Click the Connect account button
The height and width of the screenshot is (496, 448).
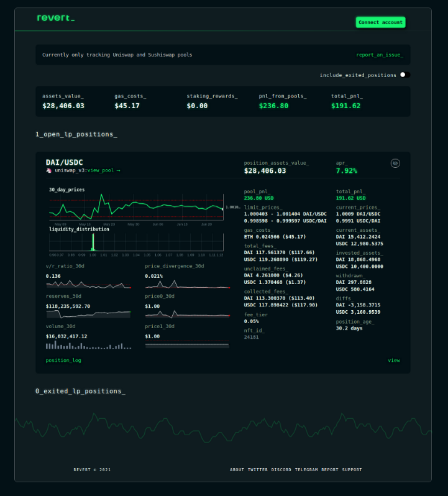pyautogui.click(x=380, y=22)
